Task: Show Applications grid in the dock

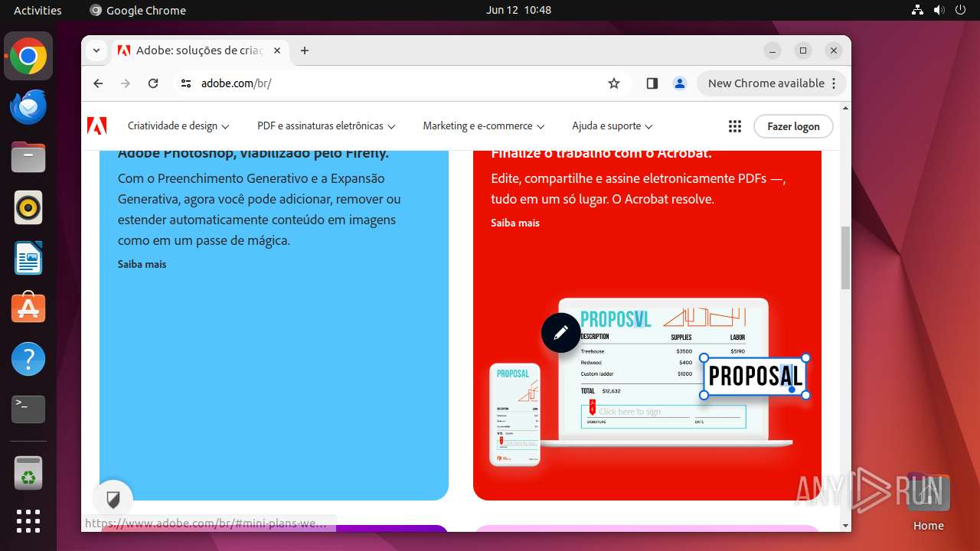Action: click(28, 521)
